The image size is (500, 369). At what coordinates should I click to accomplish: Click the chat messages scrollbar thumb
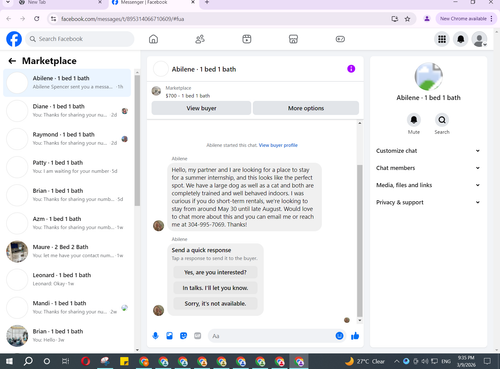click(x=360, y=241)
